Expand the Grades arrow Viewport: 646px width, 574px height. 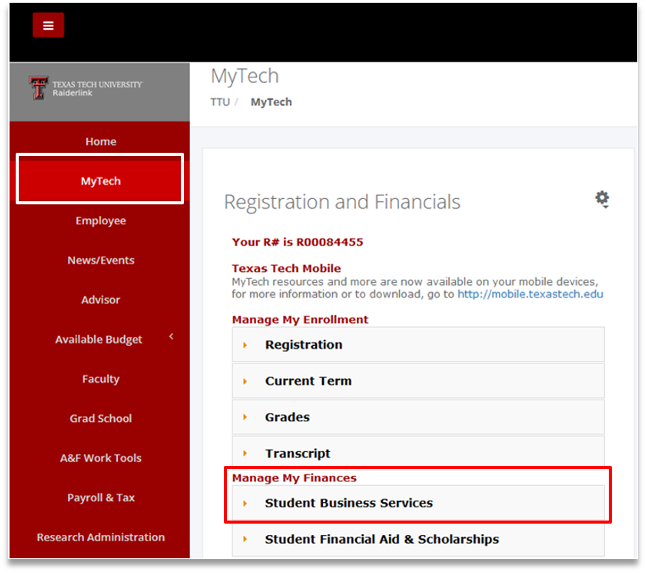[245, 417]
